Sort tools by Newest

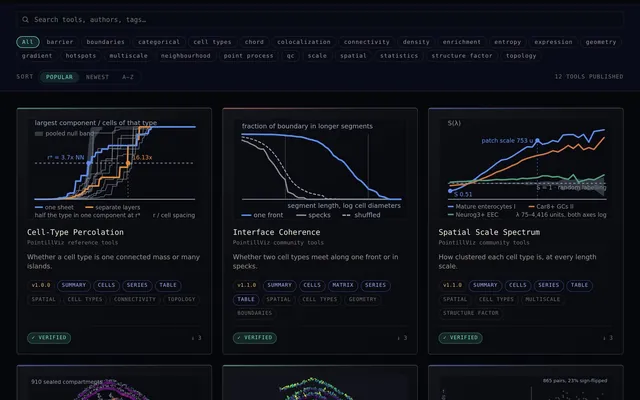(x=97, y=77)
